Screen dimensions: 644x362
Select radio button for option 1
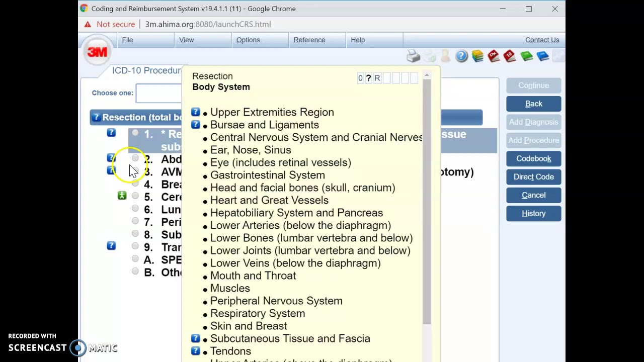click(135, 133)
